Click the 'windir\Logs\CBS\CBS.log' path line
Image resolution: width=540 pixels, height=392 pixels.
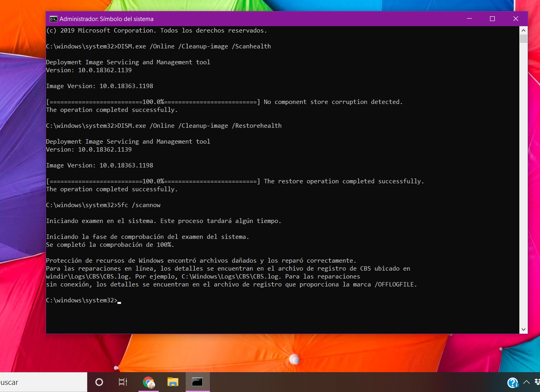[203, 277]
